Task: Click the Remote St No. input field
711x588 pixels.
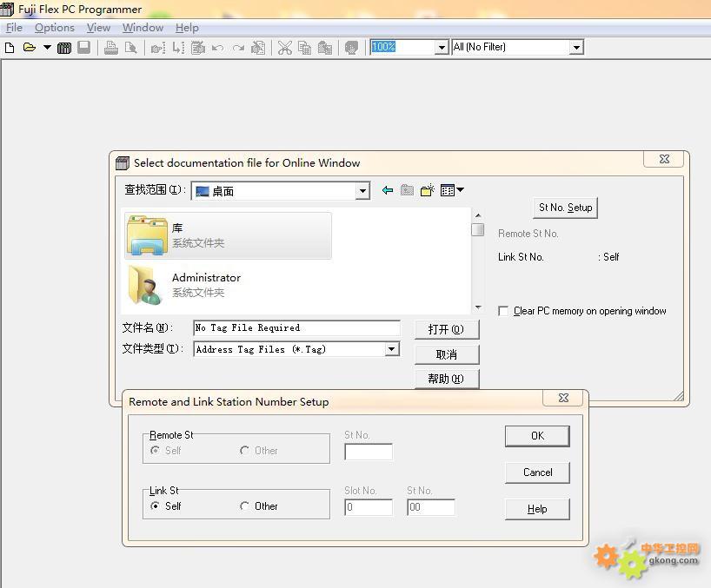Action: point(369,452)
